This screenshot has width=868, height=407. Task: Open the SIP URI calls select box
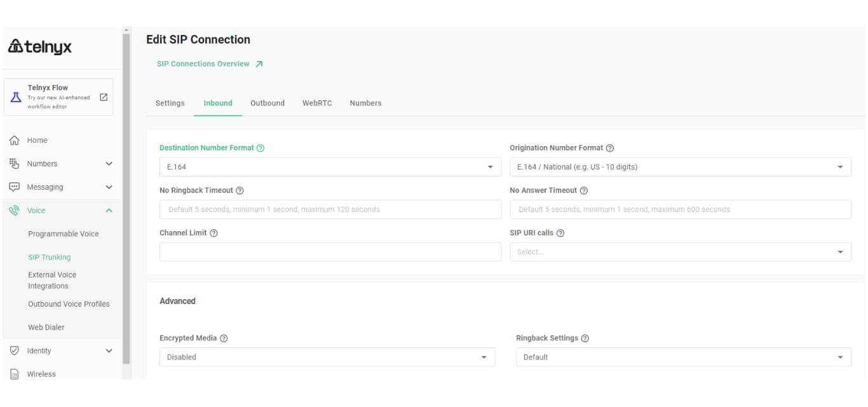(x=680, y=252)
